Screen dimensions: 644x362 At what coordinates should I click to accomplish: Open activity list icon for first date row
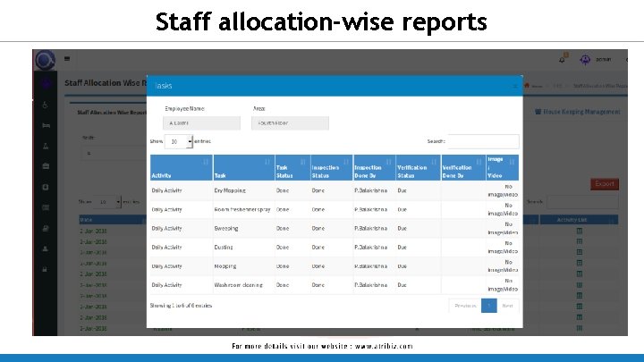(x=580, y=231)
